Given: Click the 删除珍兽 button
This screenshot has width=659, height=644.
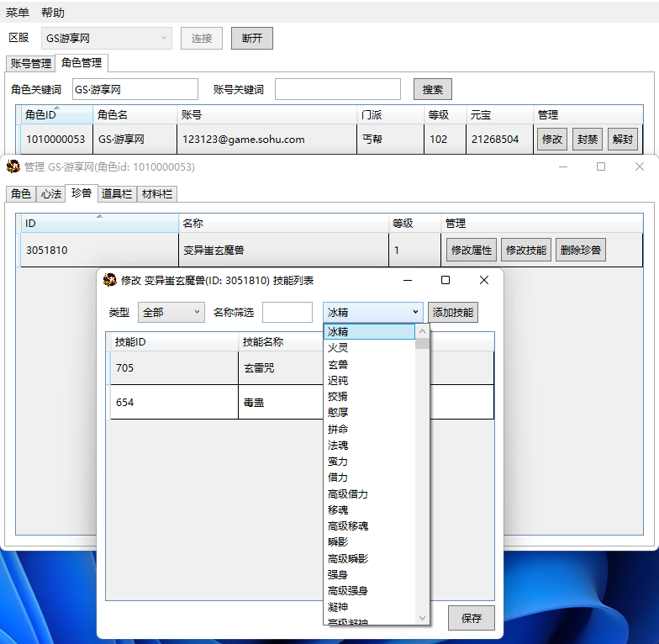Looking at the screenshot, I should coord(582,250).
